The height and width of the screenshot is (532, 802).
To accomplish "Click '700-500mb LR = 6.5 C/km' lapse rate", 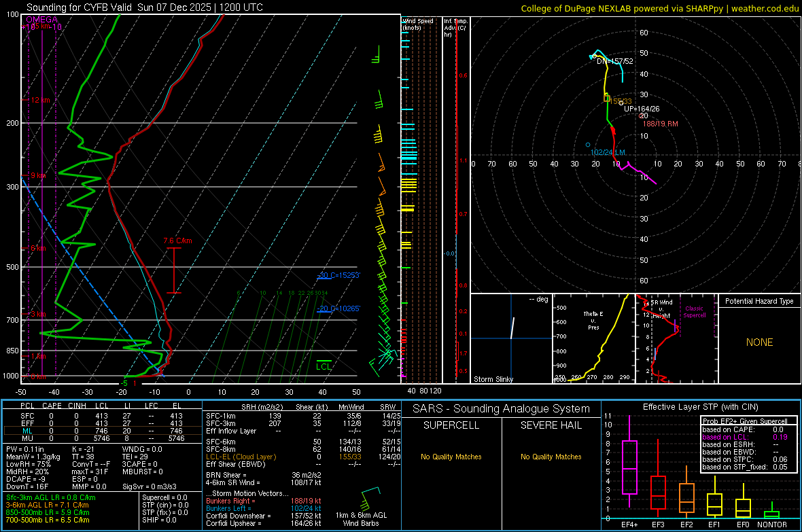I will tap(48, 520).
